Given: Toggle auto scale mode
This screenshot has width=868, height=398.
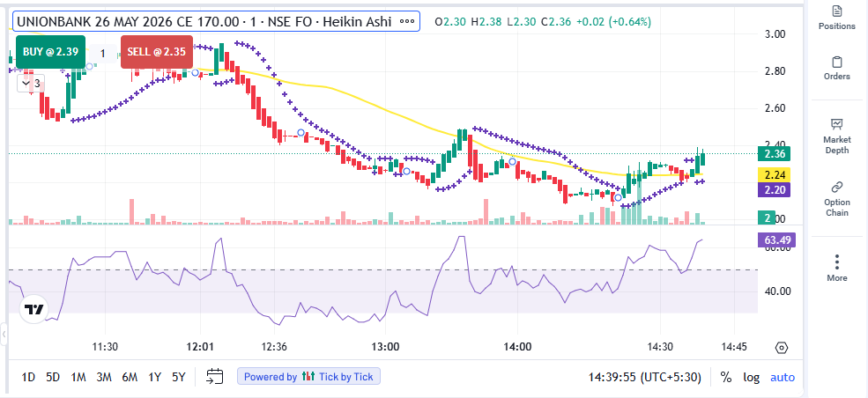Looking at the screenshot, I should (x=783, y=378).
